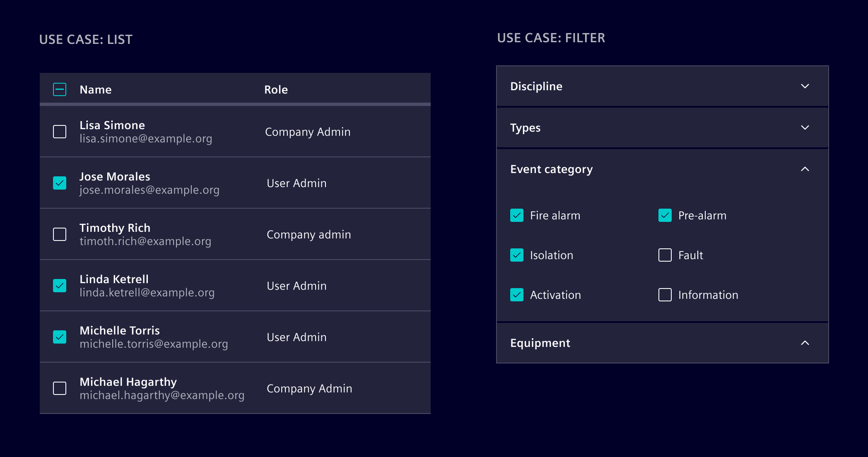Open the Types filter panel

[805, 128]
